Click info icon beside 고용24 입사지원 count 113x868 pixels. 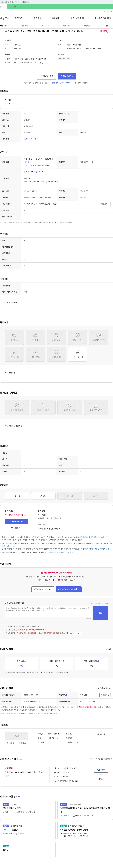pyautogui.click(x=98, y=661)
